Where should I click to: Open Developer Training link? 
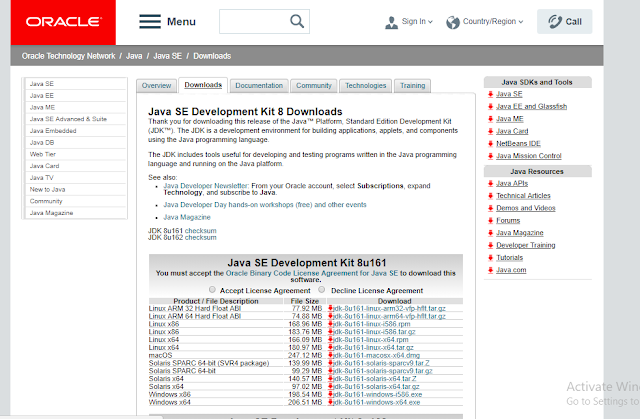click(526, 245)
